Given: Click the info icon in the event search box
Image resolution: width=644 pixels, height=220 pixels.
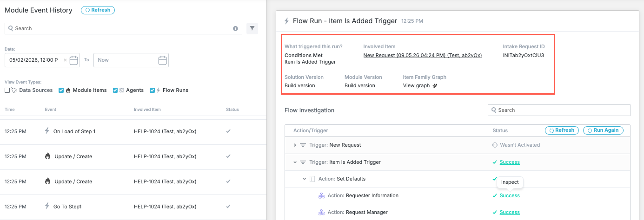Looking at the screenshot, I should pyautogui.click(x=235, y=28).
